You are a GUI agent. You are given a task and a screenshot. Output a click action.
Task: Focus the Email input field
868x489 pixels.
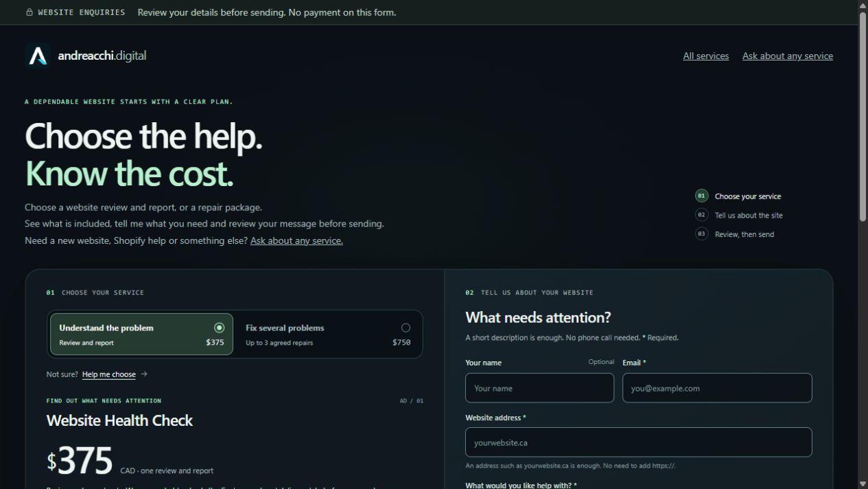pos(717,388)
